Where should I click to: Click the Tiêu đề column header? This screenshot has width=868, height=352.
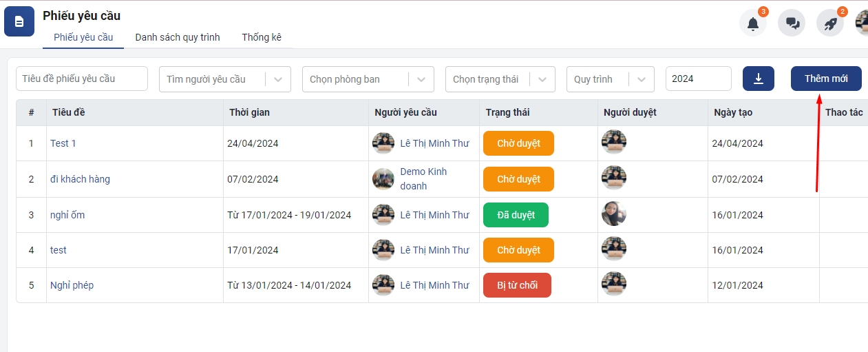(x=69, y=112)
